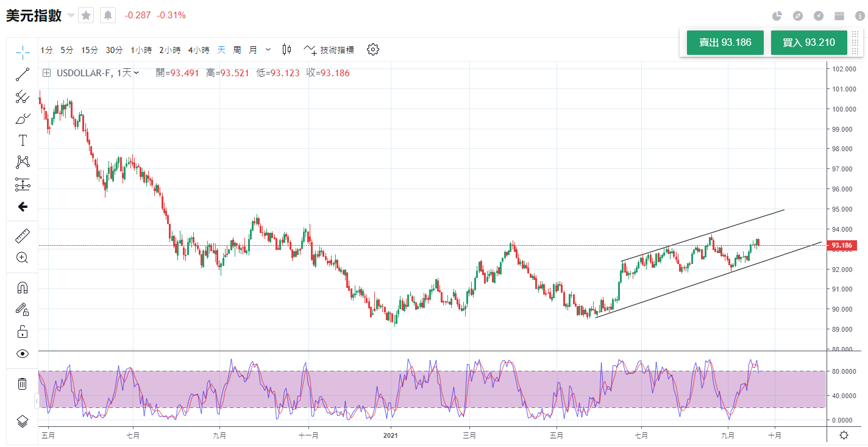Click the 賣出 93.186 sell button
Image resolution: width=868 pixels, height=447 pixels.
(725, 43)
